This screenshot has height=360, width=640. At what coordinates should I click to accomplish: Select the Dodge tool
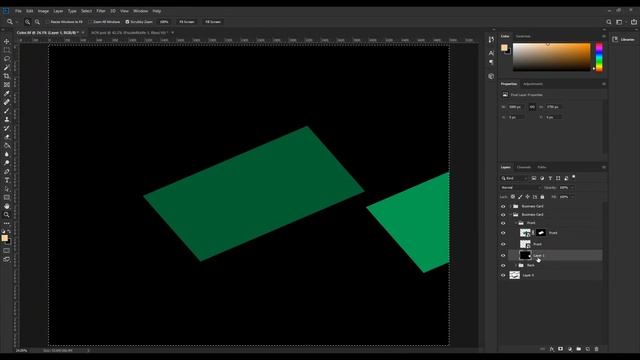coord(7,163)
